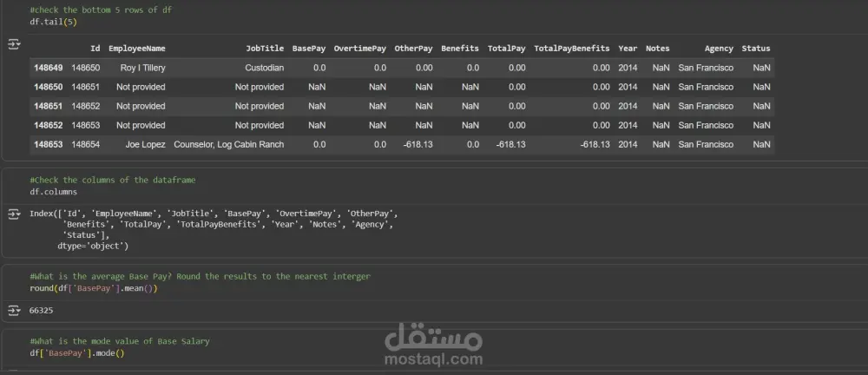Select the 'BasePay' column header
Screen dimensions: 868x375
309,49
